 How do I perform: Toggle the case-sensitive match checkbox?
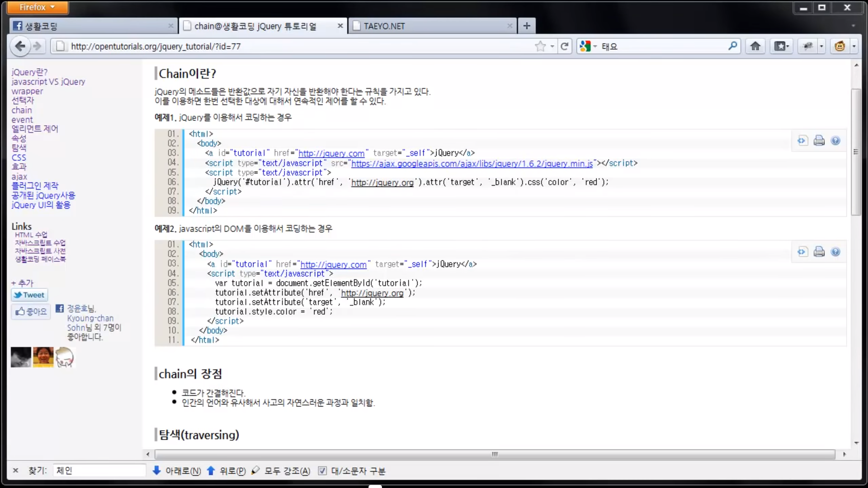click(x=322, y=471)
